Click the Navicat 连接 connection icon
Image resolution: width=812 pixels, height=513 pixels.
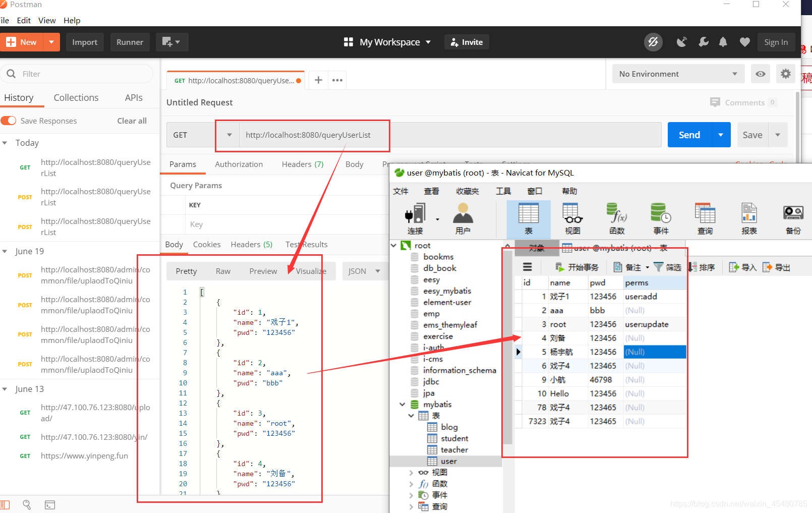pyautogui.click(x=416, y=218)
